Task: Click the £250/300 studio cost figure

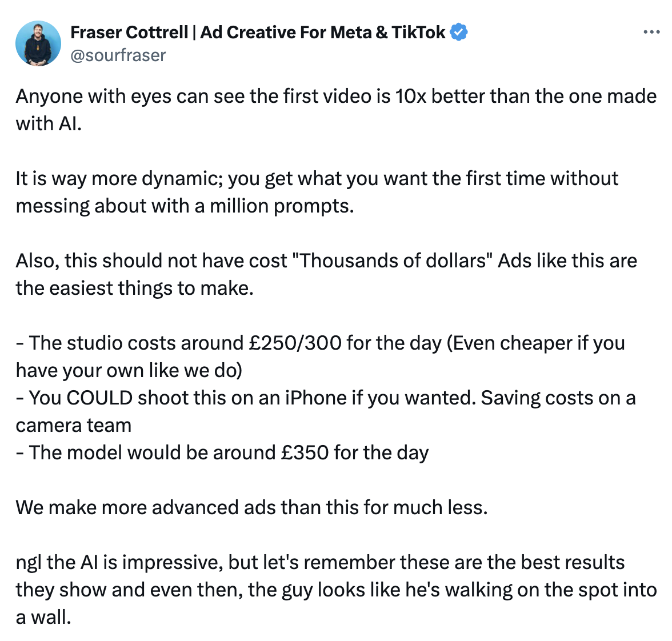Action: tap(295, 343)
